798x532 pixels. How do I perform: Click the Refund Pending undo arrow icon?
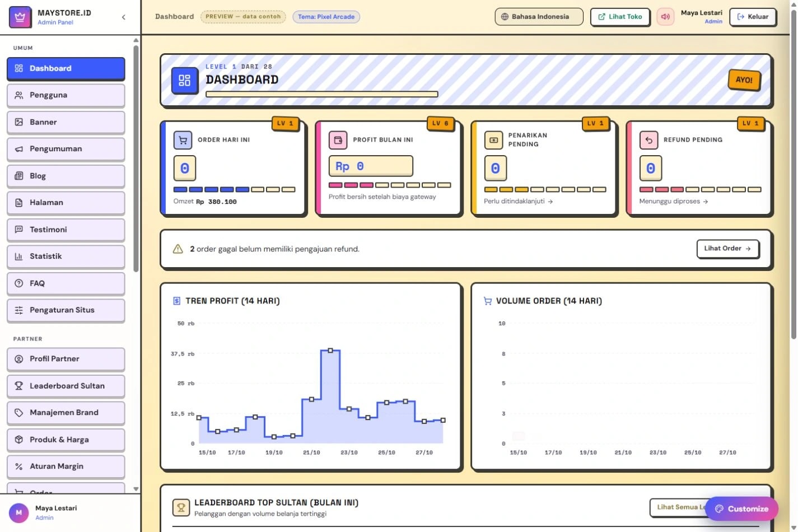point(649,140)
